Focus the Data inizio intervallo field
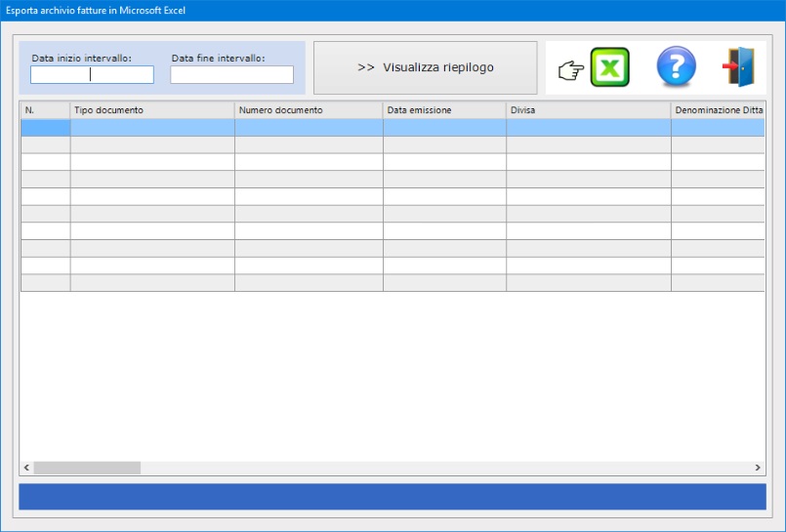The width and height of the screenshot is (786, 532). click(92, 74)
